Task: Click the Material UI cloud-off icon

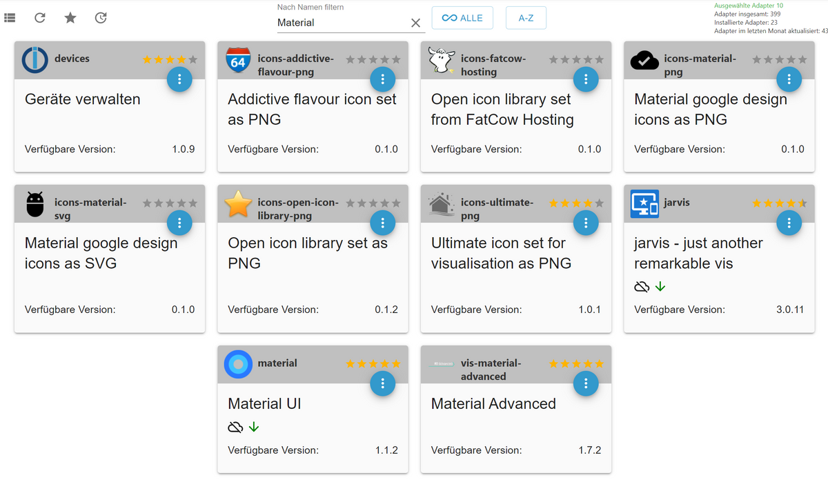Action: coord(235,427)
